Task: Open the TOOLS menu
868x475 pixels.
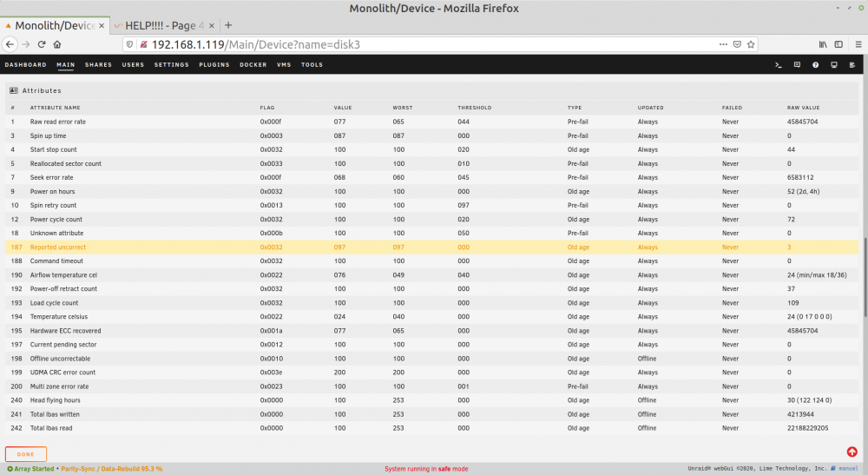Action: 312,65
